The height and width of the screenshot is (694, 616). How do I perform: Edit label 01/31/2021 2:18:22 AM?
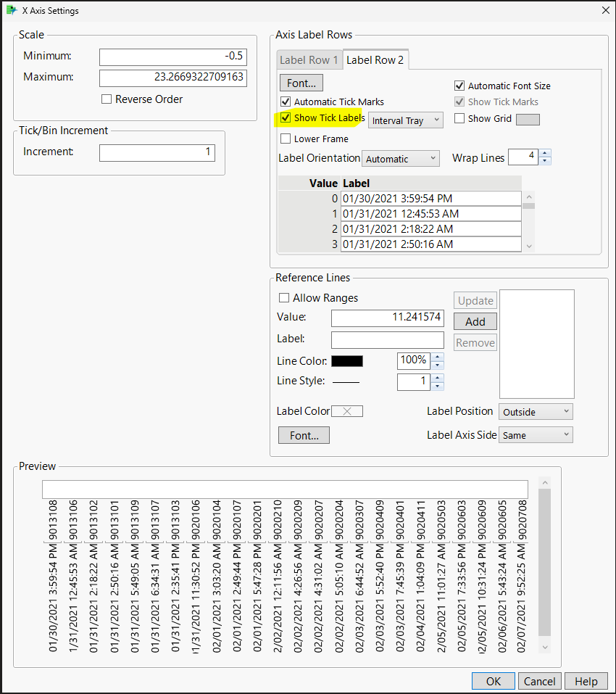430,229
